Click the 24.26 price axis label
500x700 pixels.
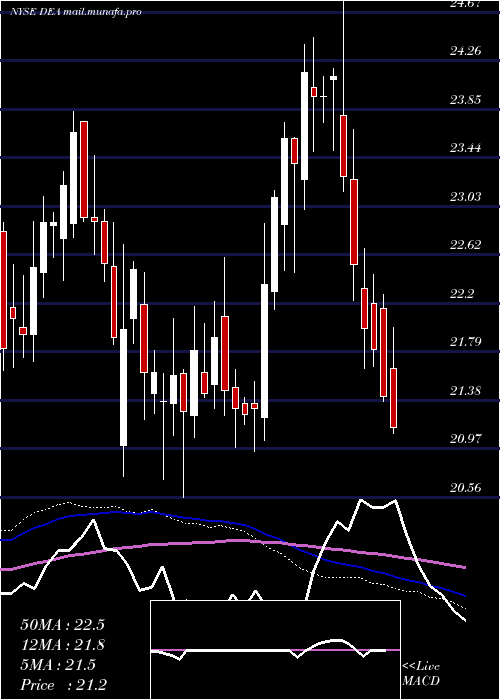pos(465,50)
